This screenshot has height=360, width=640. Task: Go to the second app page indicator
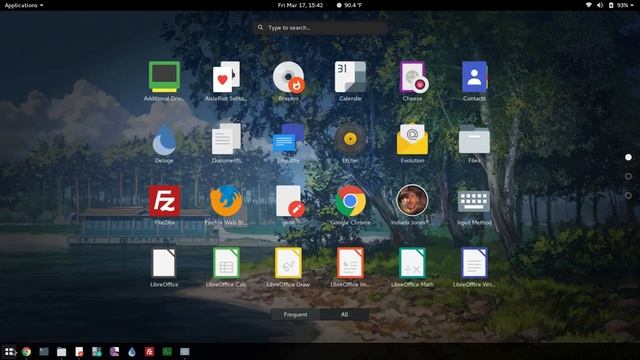(x=628, y=176)
